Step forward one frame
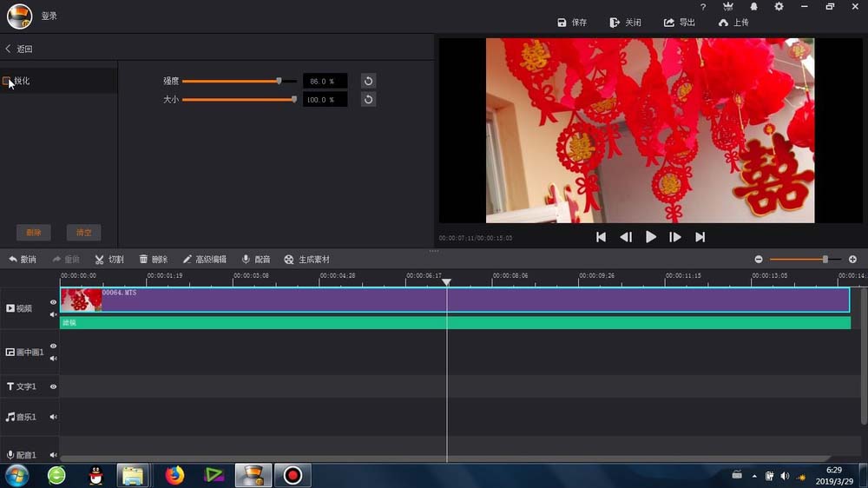Screen dimensions: 868x488 coord(674,237)
